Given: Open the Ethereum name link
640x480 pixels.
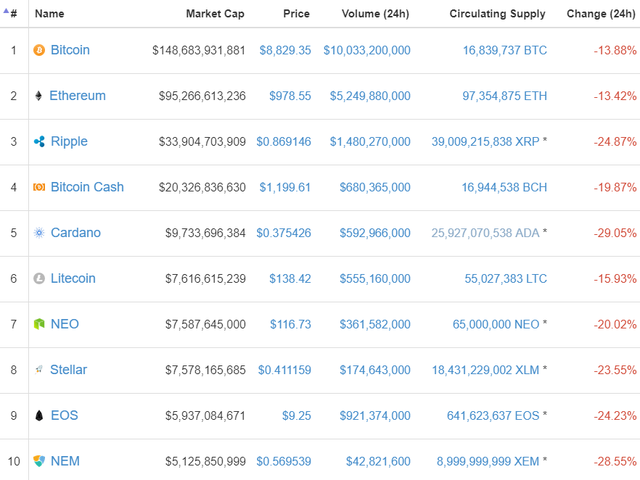Looking at the screenshot, I should 78,96.
